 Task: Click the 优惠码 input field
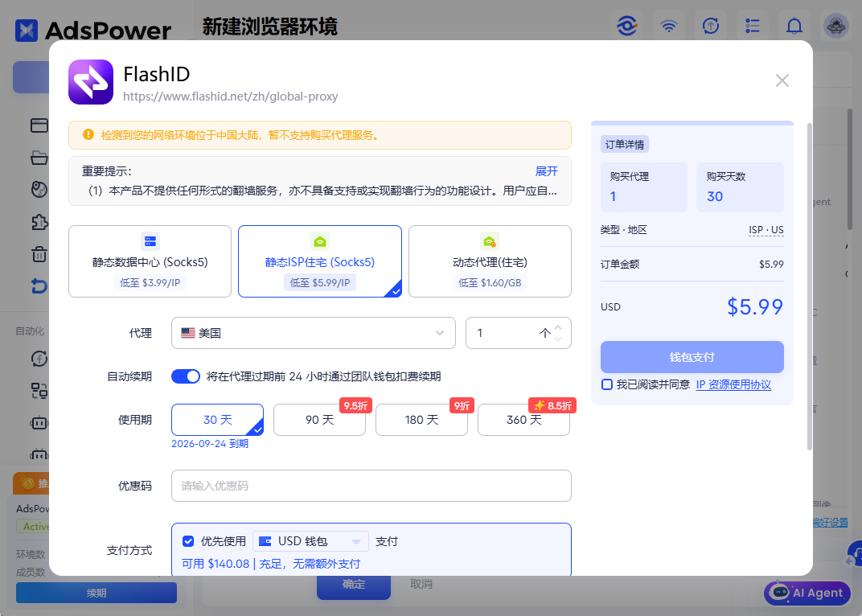(371, 486)
